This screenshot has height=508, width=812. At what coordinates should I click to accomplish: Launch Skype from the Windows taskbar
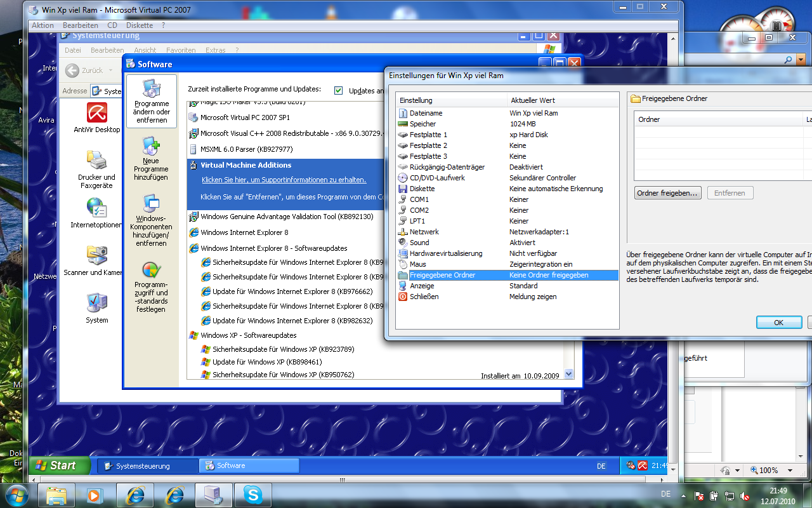[x=252, y=495]
